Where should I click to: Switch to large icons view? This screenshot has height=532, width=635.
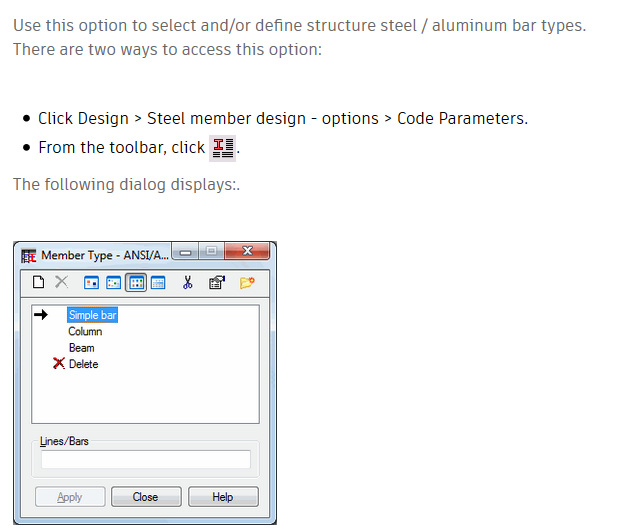pyautogui.click(x=91, y=283)
